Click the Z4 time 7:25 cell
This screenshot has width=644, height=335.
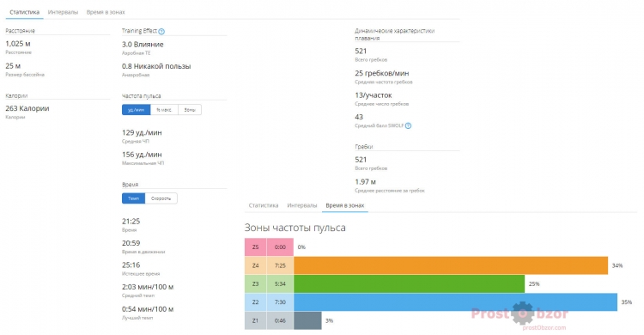[280, 265]
